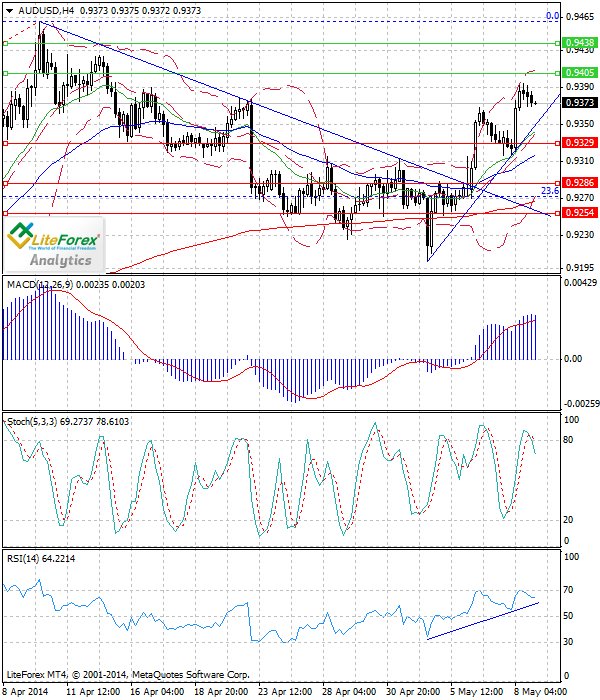Viewport: 600px width, 700px height.
Task: Click the 0.0 Fibonacci level label
Action: point(552,16)
